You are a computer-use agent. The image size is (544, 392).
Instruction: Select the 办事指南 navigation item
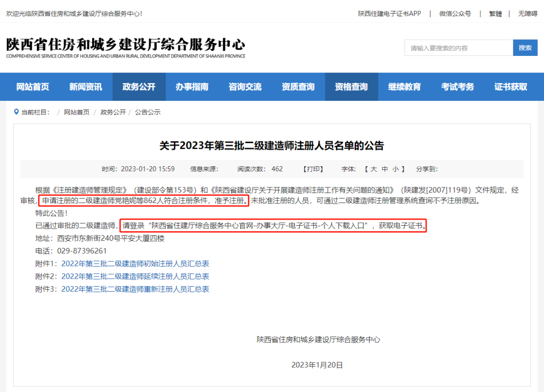[192, 87]
